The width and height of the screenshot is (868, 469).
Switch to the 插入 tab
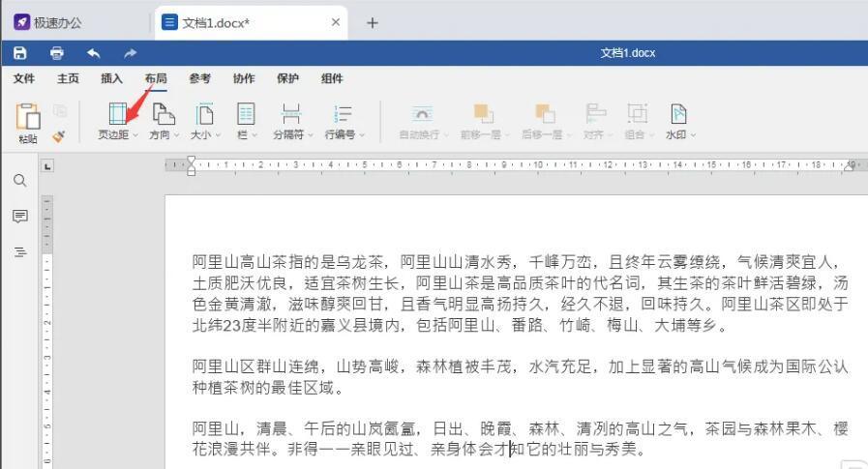coord(112,78)
